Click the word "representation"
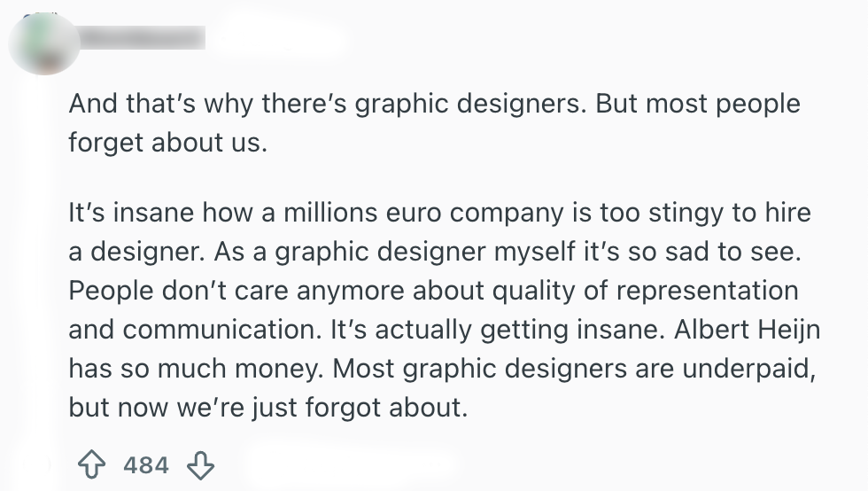868x491 pixels. [696, 292]
